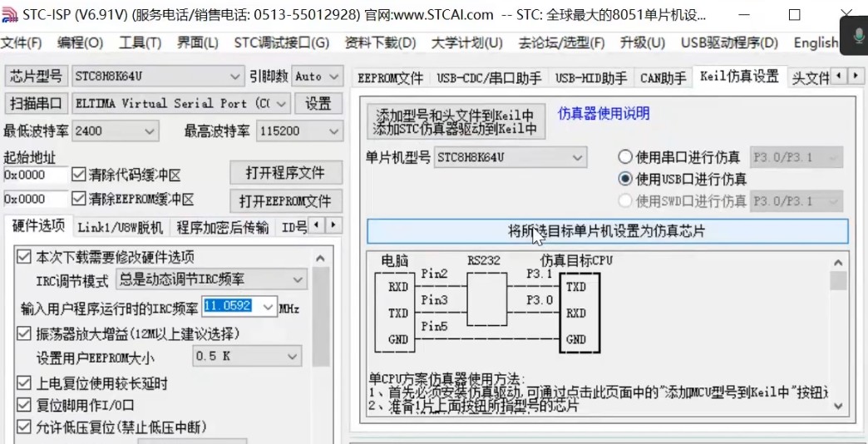Click 设置 button beside serial port
The image size is (868, 444).
click(318, 104)
